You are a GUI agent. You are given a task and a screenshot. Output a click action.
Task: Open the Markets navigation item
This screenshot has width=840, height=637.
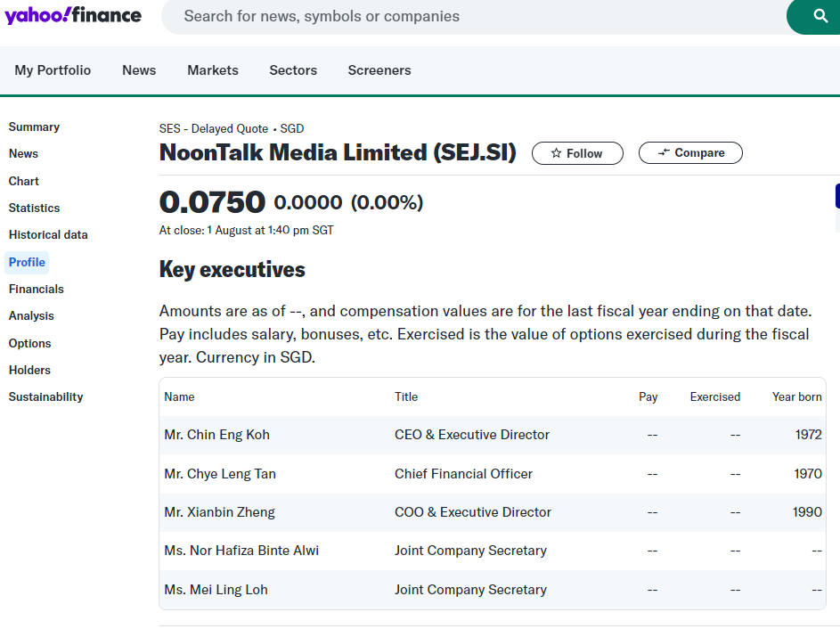[213, 70]
